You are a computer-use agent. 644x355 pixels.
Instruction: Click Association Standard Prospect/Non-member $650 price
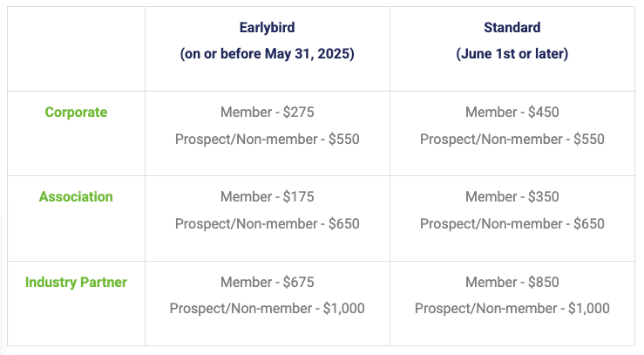click(x=512, y=224)
